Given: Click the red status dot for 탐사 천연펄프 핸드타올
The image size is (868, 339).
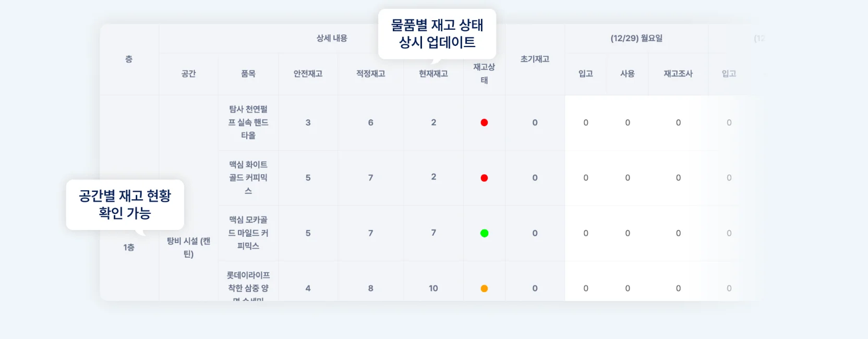Looking at the screenshot, I should click(484, 123).
